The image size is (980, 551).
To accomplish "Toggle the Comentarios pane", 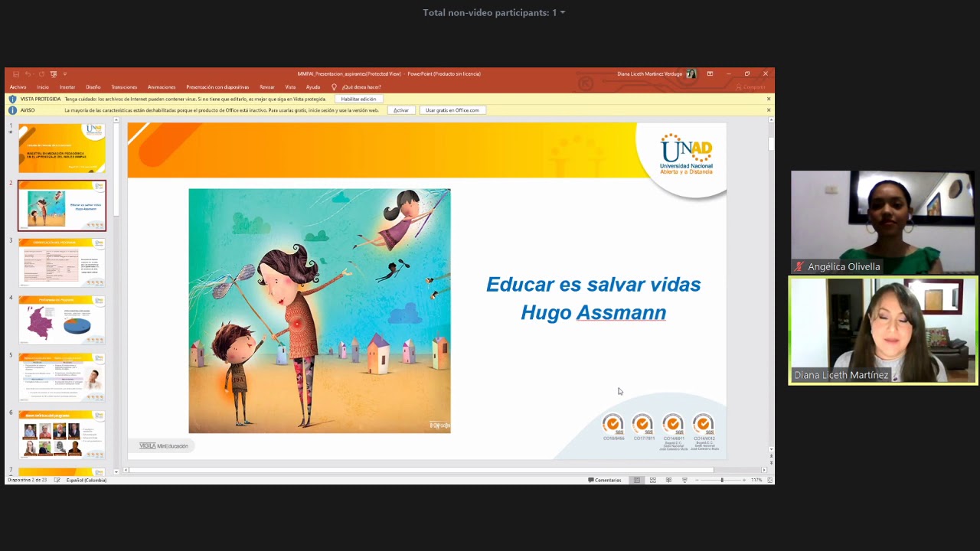I will (x=605, y=480).
